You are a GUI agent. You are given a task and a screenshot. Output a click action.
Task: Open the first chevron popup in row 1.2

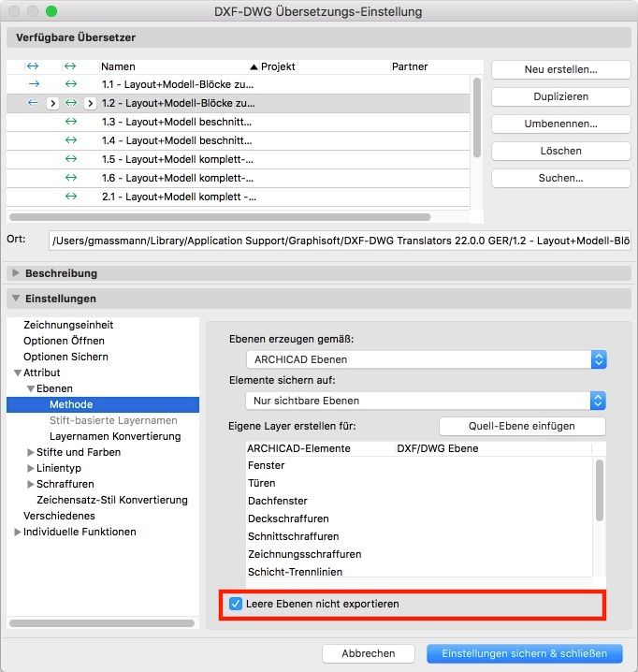[52, 103]
